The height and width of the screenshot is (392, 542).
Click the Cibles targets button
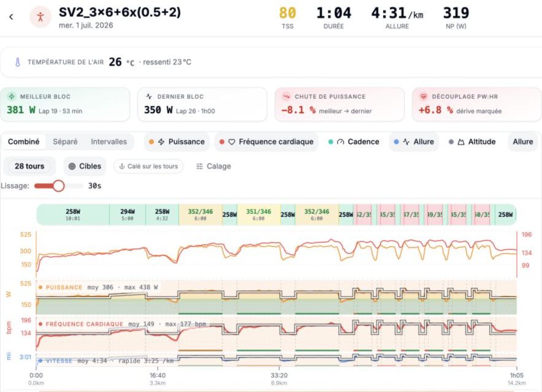[x=85, y=166]
